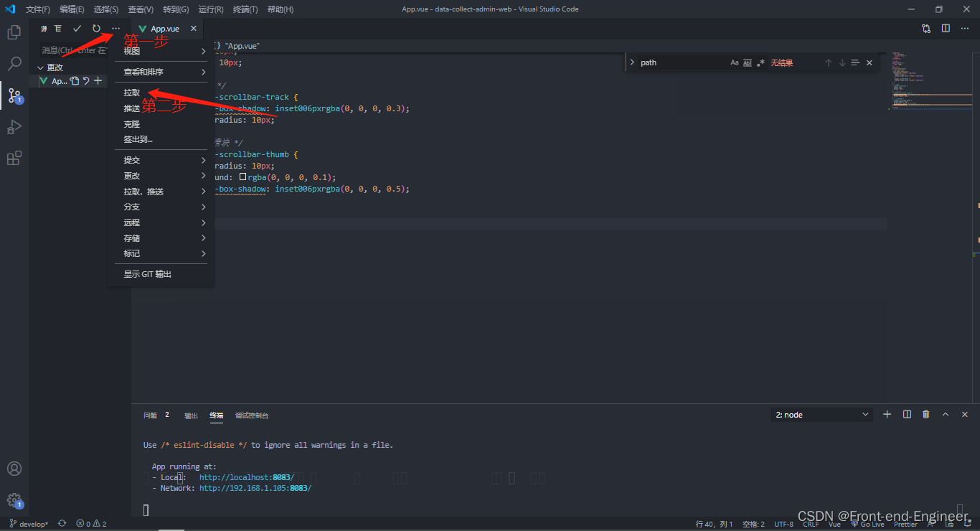This screenshot has height=531, width=980.
Task: Open the Explorer view in activity bar
Action: [x=14, y=32]
